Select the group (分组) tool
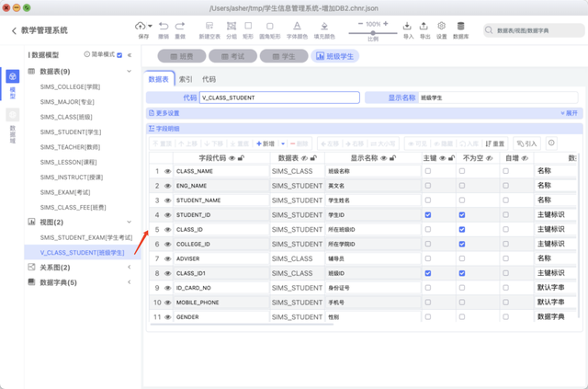This screenshot has height=389, width=588. pyautogui.click(x=232, y=26)
